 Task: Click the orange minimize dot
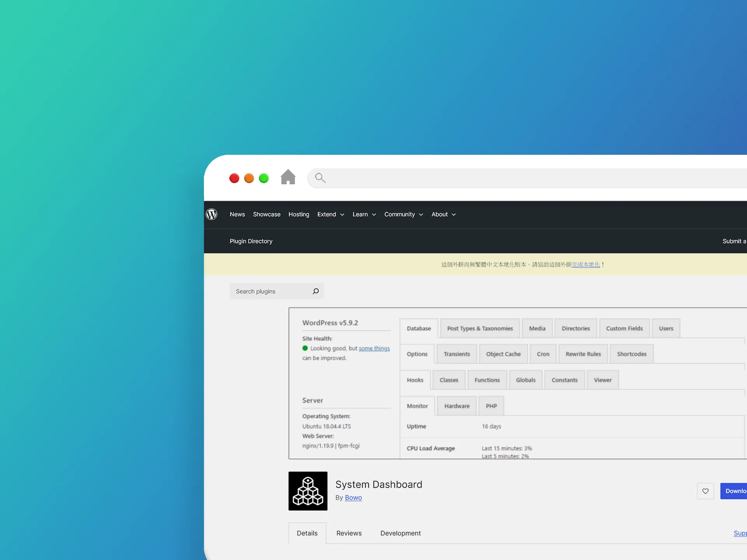pos(249,178)
